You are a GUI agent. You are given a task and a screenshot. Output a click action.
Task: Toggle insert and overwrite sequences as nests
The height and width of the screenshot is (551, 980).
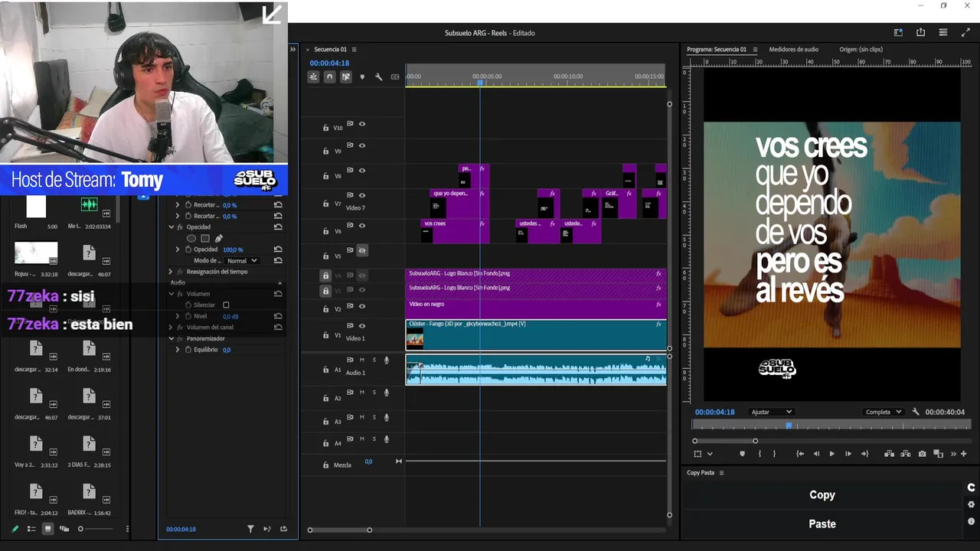click(x=313, y=77)
